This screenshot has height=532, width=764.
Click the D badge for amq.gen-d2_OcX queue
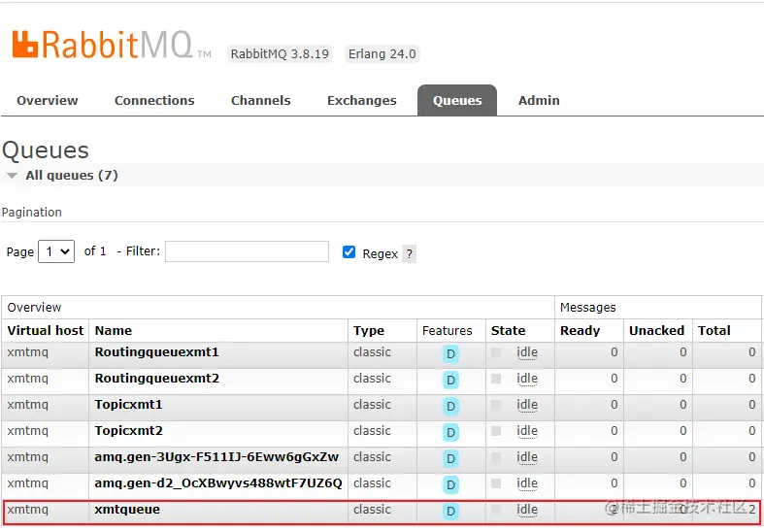point(450,485)
